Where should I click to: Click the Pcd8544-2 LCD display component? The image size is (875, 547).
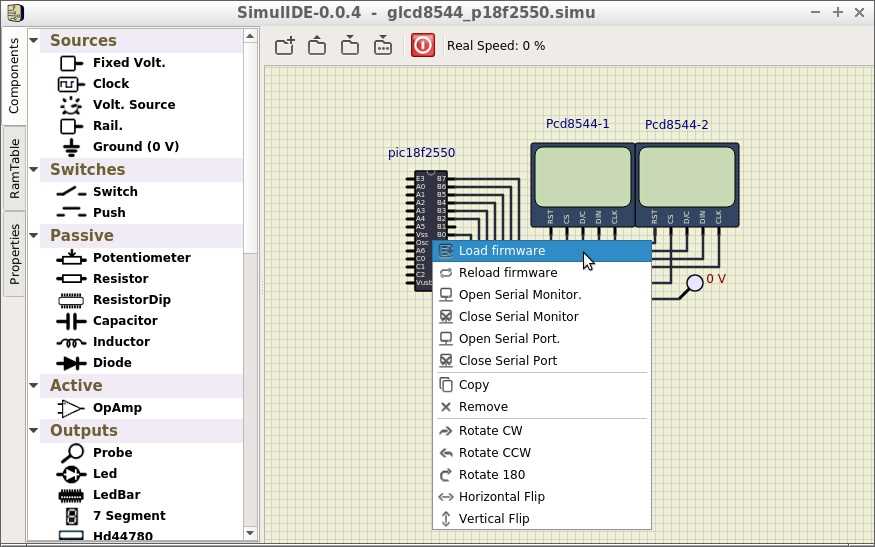[688, 185]
